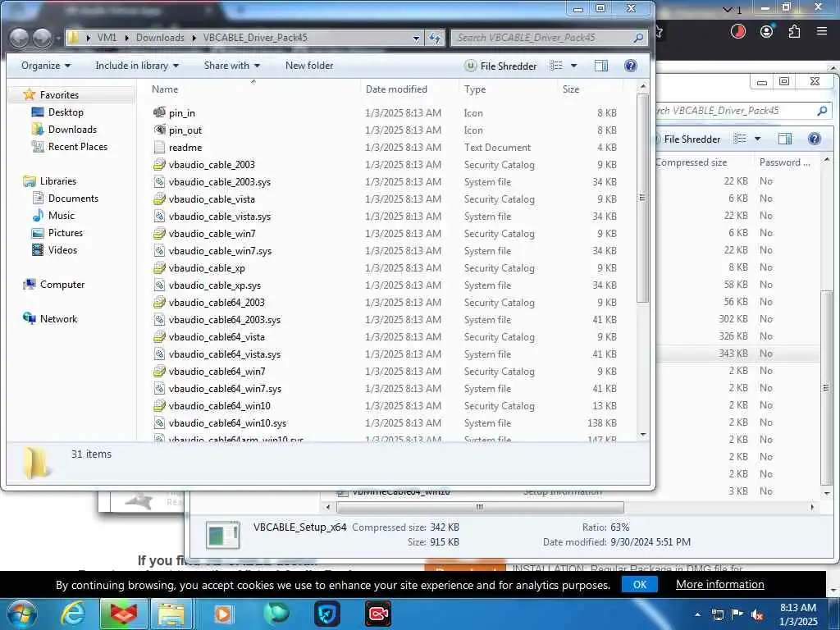Select vbaudio_cable64_win7.sys file
This screenshot has height=630, width=840.
pos(225,388)
